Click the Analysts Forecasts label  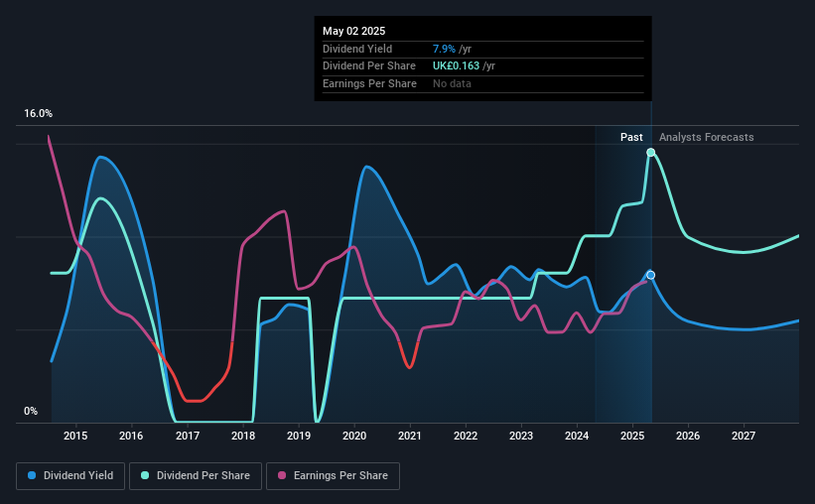[707, 137]
